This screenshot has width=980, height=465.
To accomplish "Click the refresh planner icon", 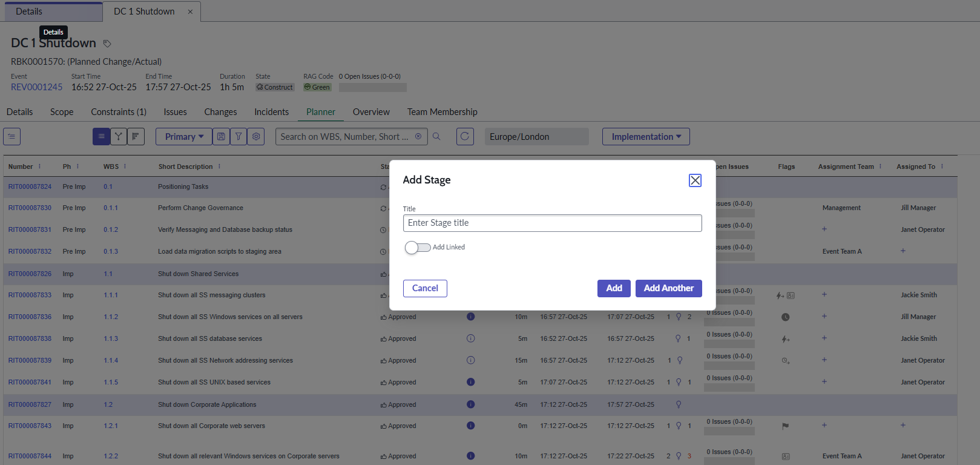I will point(465,137).
